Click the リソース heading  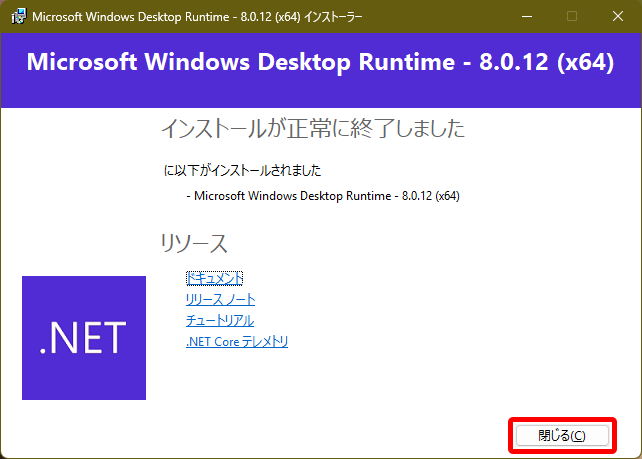194,243
